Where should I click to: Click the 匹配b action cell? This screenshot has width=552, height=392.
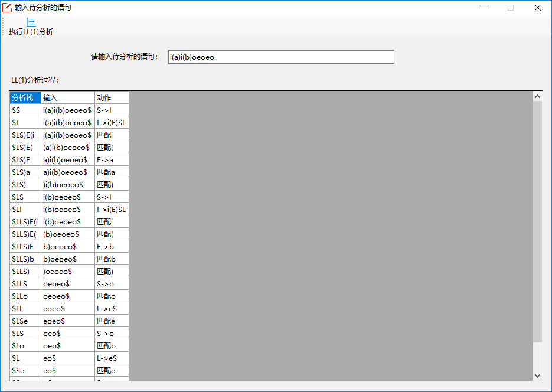[112, 259]
